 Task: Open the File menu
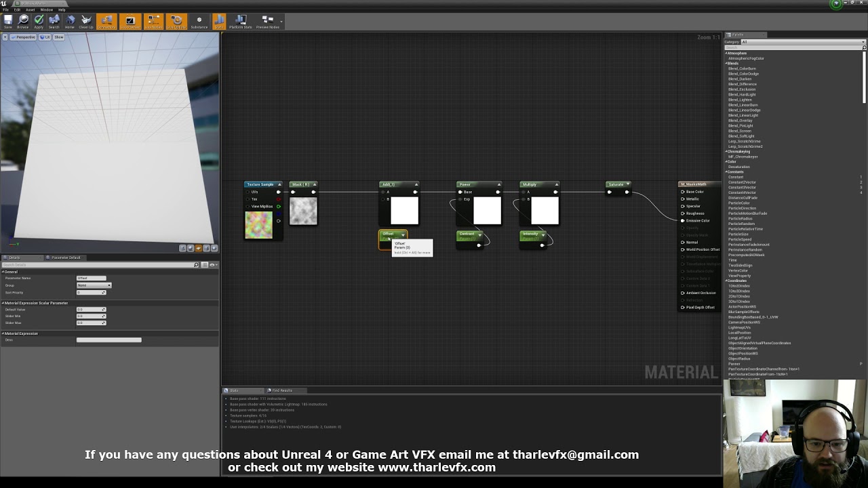5,10
